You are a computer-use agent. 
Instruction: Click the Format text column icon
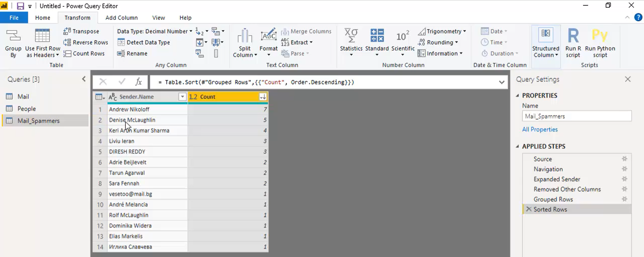(268, 35)
